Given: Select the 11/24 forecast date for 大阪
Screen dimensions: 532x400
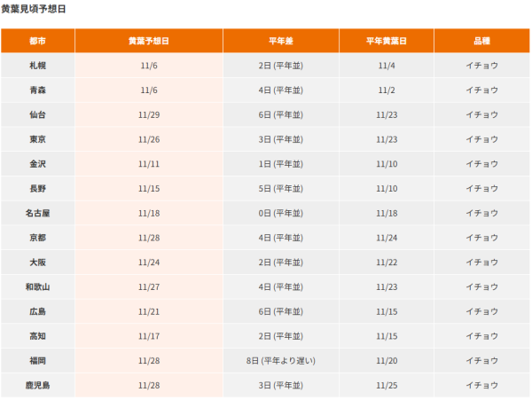Looking at the screenshot, I should coord(148,263).
